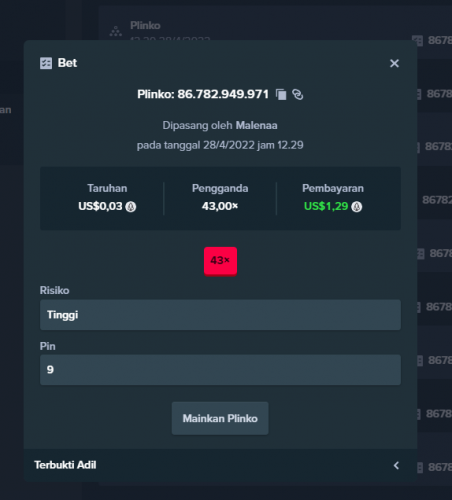452x500 pixels.
Task: Close the Bet dialog
Action: point(394,63)
